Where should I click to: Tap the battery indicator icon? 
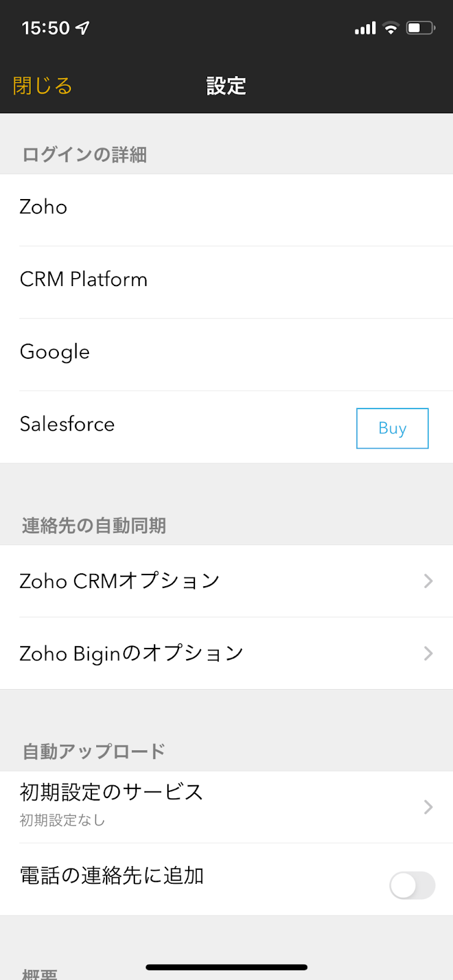pos(421,28)
